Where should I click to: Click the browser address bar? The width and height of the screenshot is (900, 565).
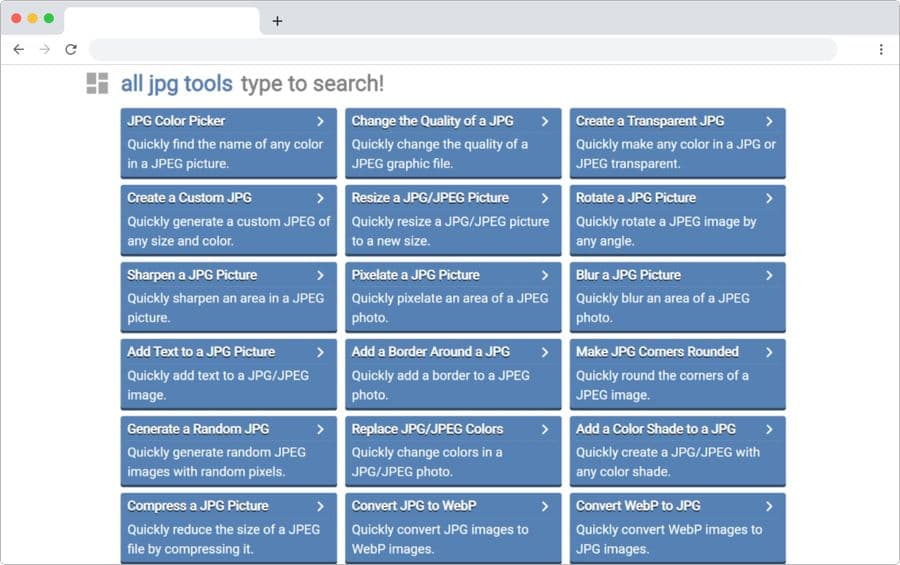point(463,49)
